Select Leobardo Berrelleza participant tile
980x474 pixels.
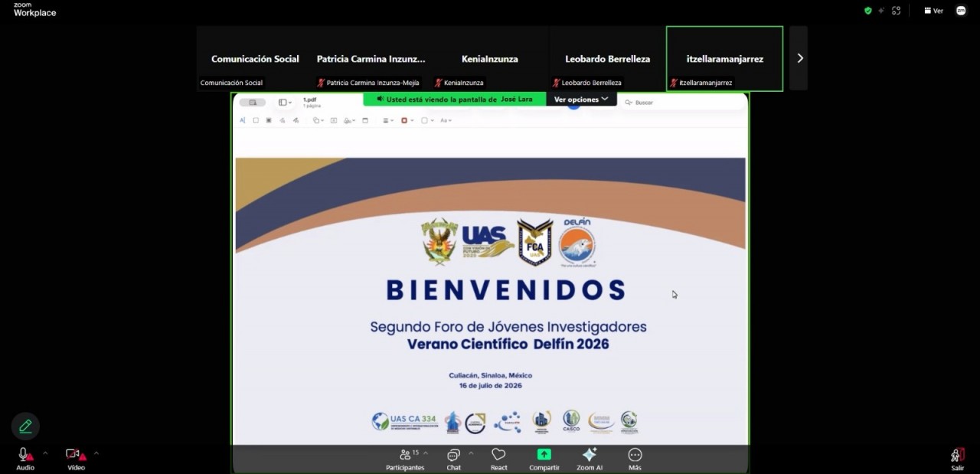(607, 58)
